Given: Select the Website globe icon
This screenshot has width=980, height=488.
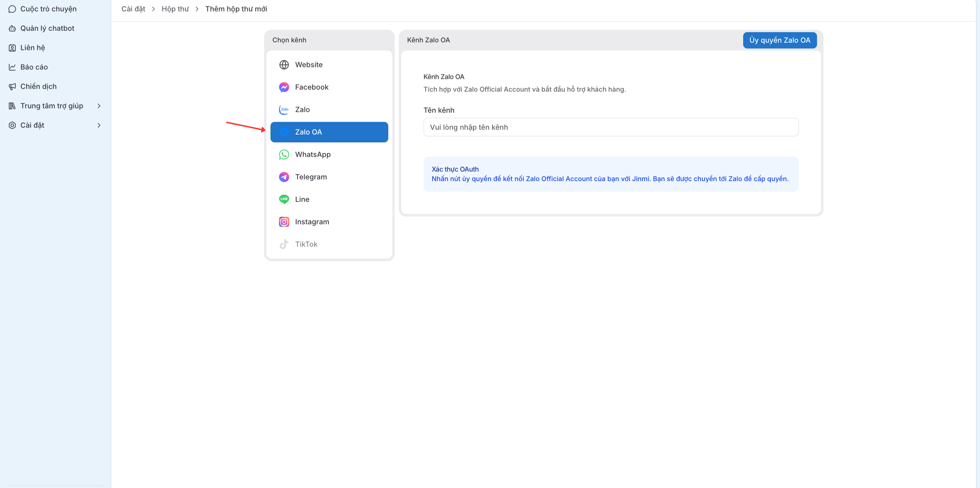Looking at the screenshot, I should [284, 65].
